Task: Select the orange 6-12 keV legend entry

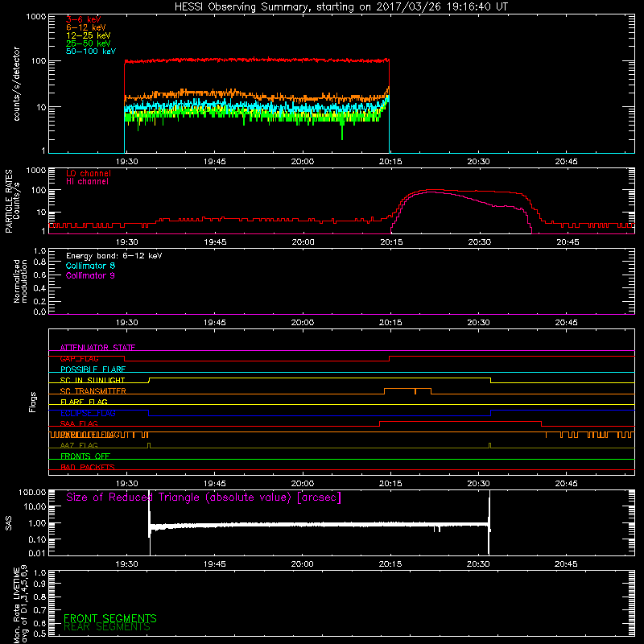Action: 85,27
